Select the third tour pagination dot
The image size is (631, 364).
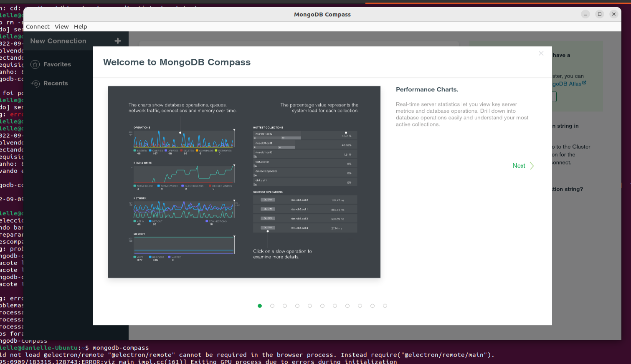285,306
